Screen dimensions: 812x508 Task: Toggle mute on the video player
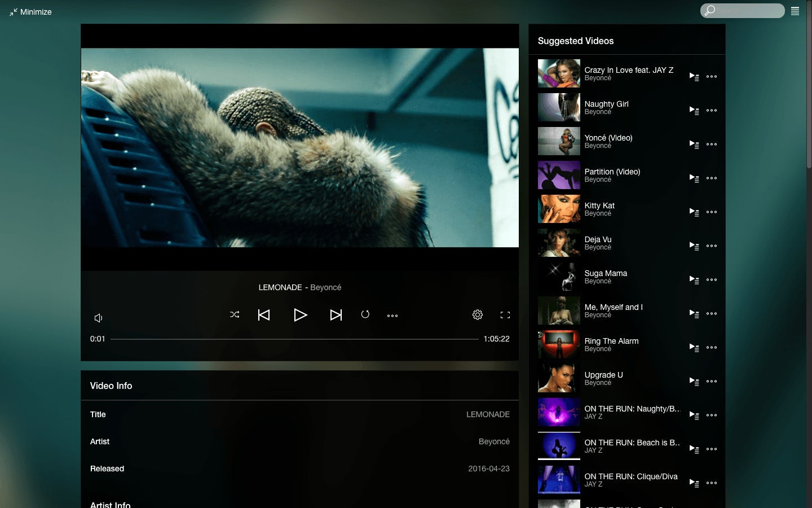pyautogui.click(x=98, y=318)
